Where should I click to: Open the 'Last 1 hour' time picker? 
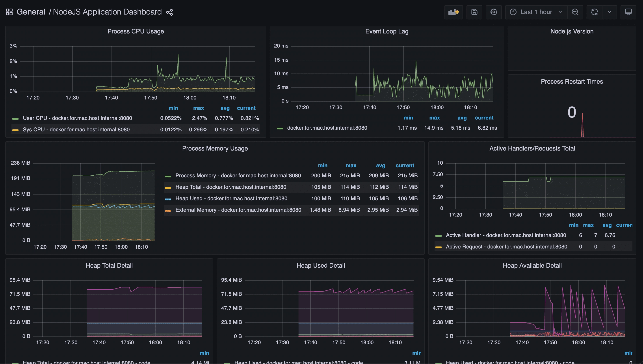536,12
